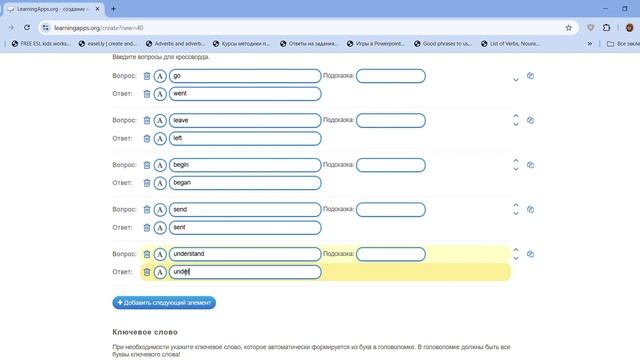This screenshot has width=640, height=360.
Task: Click the address bar URL learningapps.org
Action: coord(98,28)
